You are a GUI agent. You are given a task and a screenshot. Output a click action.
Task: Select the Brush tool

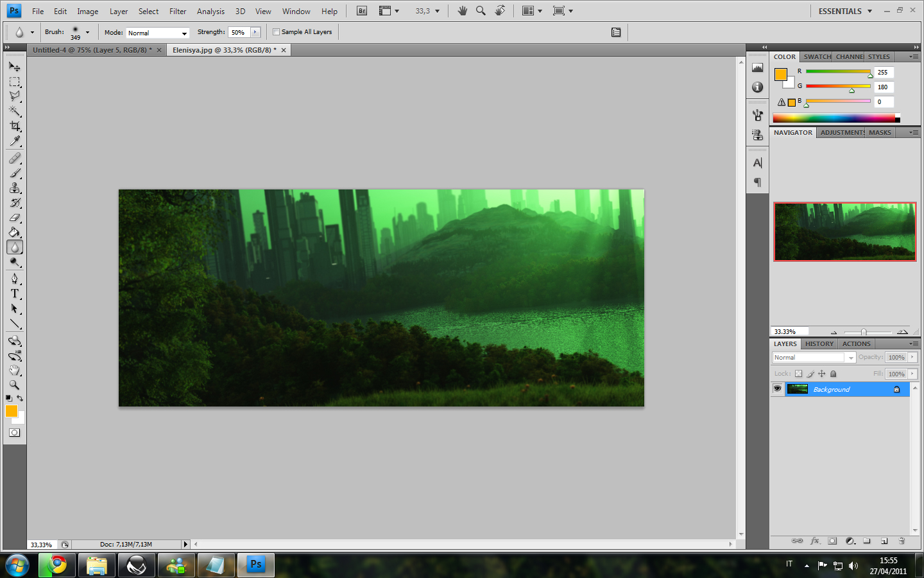coord(15,173)
